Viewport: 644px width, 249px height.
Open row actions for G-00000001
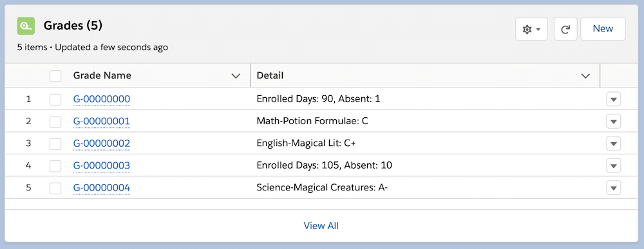click(614, 122)
